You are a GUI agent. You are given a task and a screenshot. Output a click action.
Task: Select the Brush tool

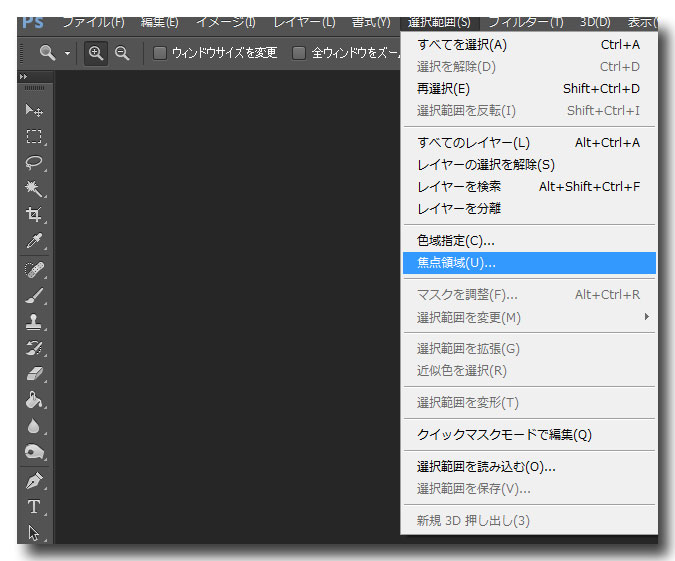[34, 296]
